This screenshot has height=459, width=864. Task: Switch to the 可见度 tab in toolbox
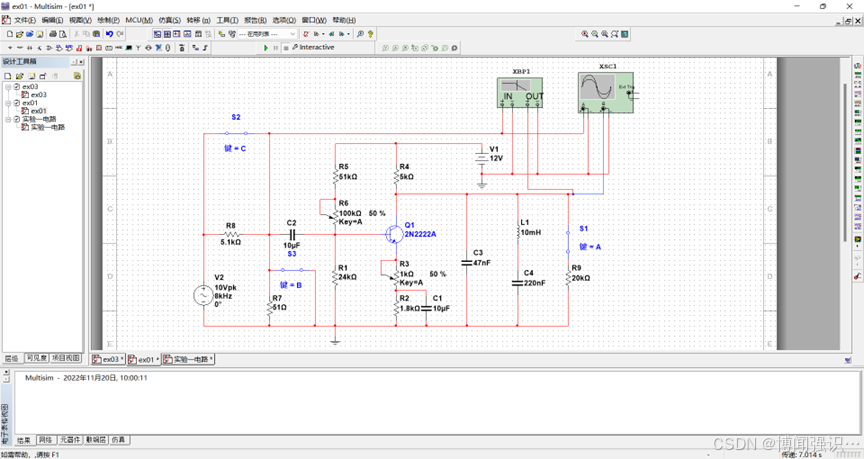[37, 358]
